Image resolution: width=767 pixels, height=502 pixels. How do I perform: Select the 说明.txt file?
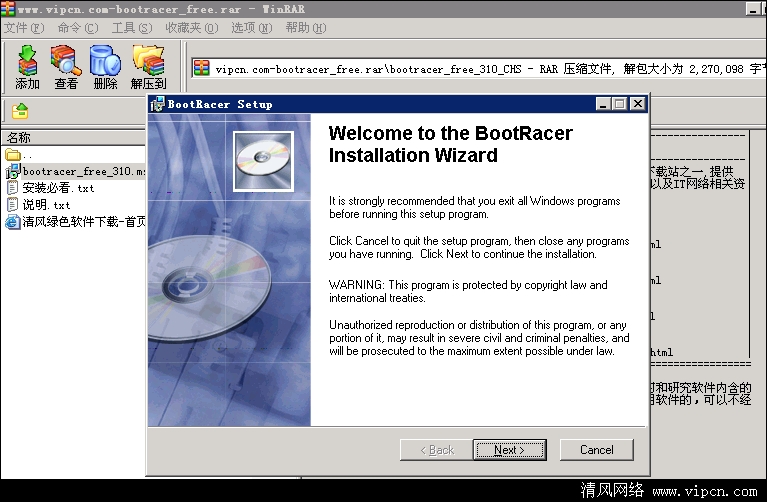[x=46, y=204]
